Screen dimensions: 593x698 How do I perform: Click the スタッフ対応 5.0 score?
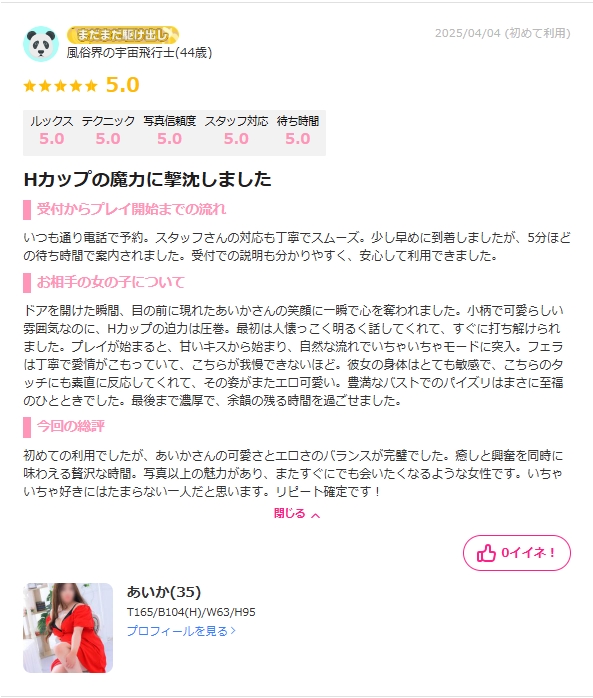(236, 130)
